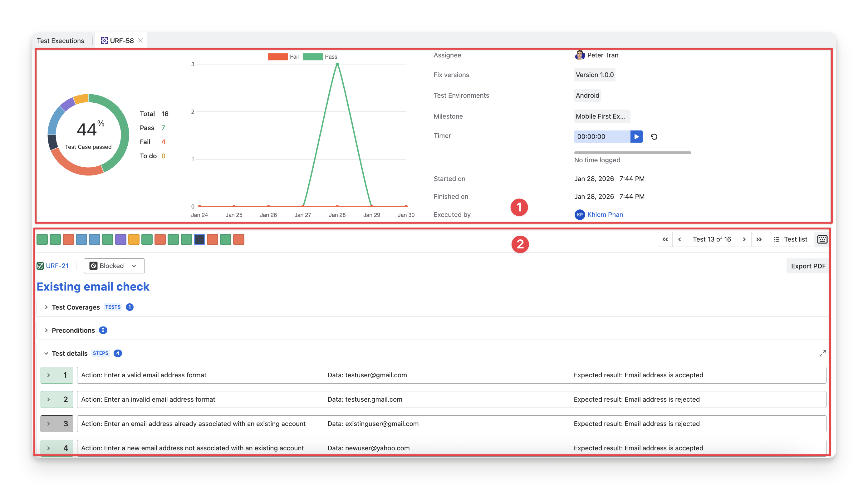
Task: Open the Blocked status dropdown
Action: point(114,266)
